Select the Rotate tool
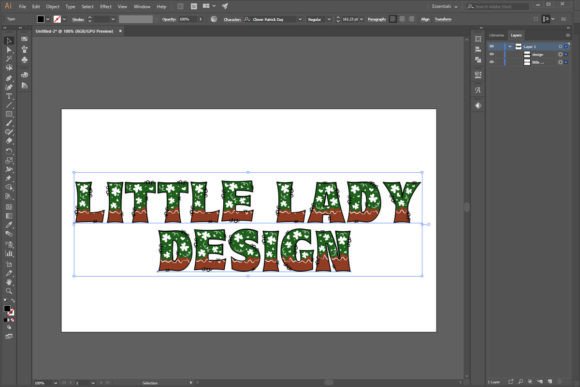Screen dimensions: 580x387 (x=9, y=151)
